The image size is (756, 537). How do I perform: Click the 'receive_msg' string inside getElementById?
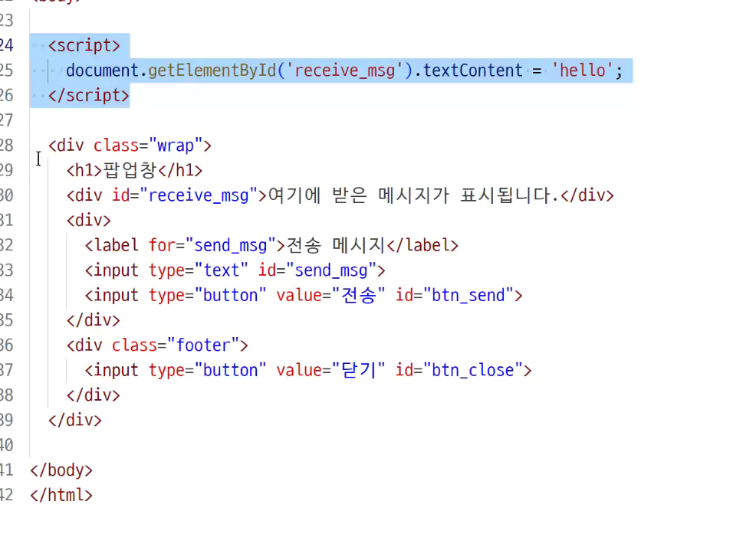(x=345, y=70)
